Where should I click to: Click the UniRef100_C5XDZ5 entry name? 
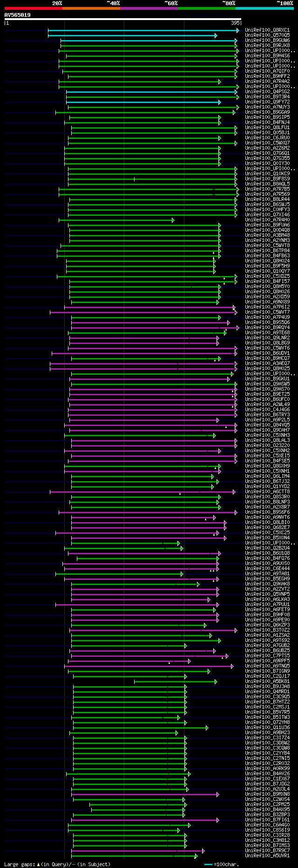tap(267, 276)
